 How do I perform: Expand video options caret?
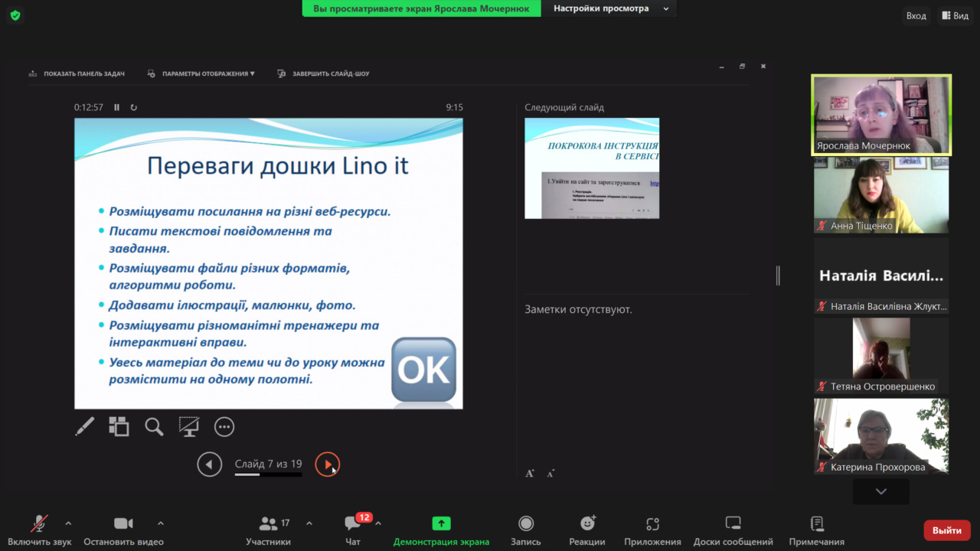click(x=160, y=523)
